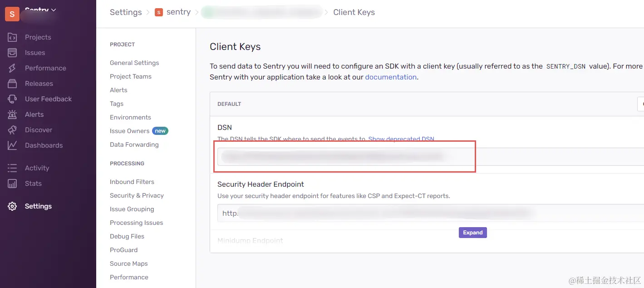Open Data Forwarding settings
Viewport: 644px width, 288px height.
(134, 144)
